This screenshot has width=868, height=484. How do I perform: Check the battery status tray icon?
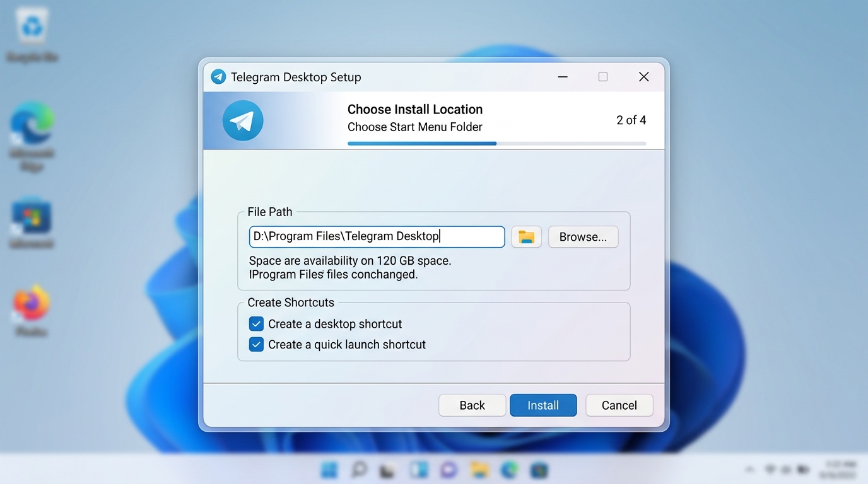(x=804, y=470)
